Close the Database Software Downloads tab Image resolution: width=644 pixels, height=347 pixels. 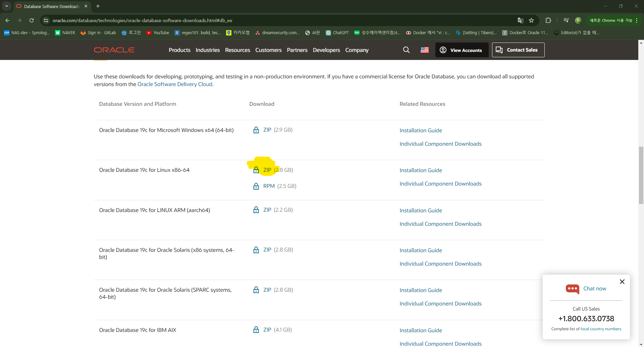(86, 6)
